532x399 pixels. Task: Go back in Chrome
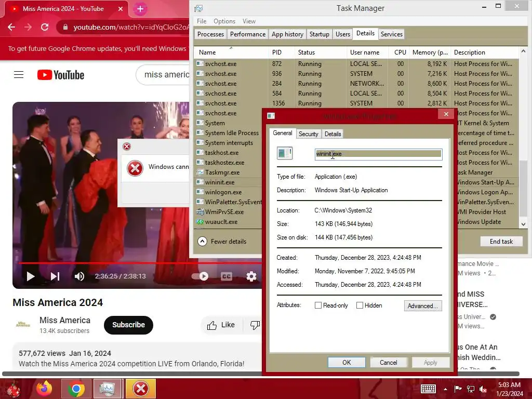(x=11, y=27)
